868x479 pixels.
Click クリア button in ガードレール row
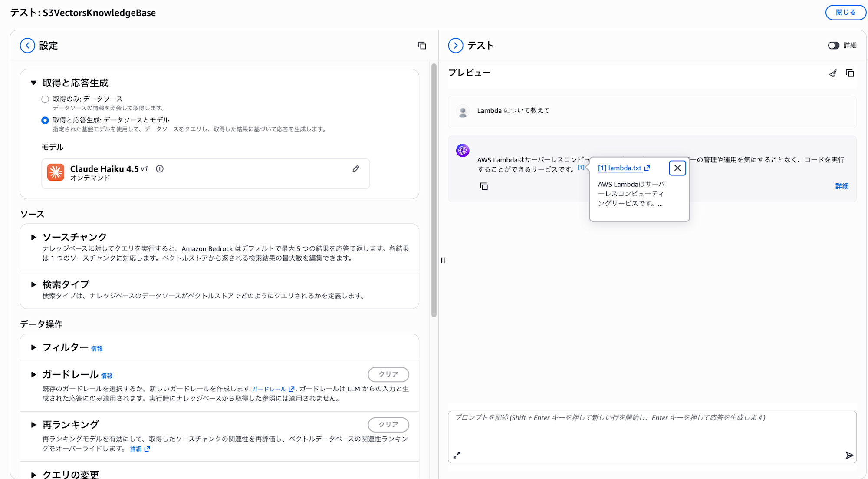click(x=388, y=374)
